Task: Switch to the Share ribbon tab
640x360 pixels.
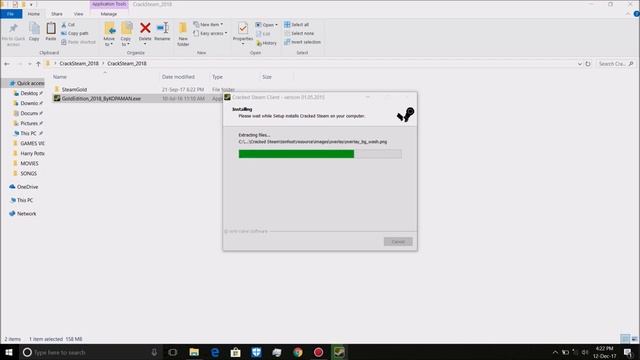Action: (x=57, y=14)
